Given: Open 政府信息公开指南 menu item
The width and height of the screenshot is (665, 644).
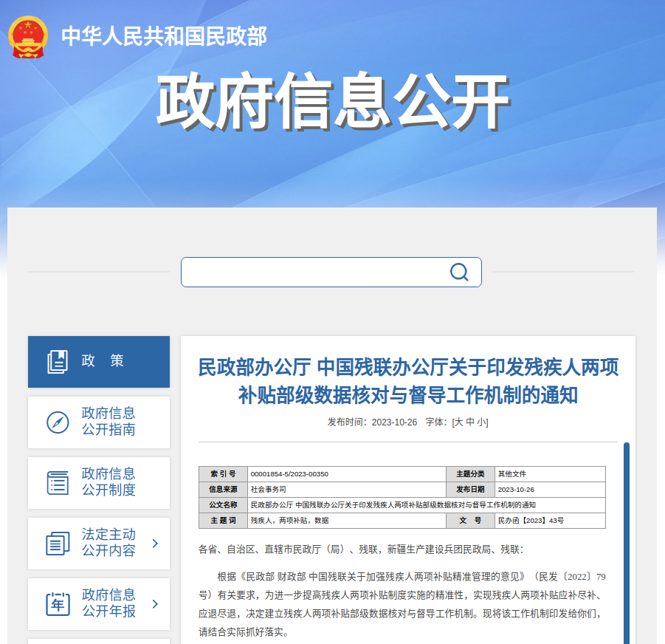Looking at the screenshot, I should click(x=108, y=422).
